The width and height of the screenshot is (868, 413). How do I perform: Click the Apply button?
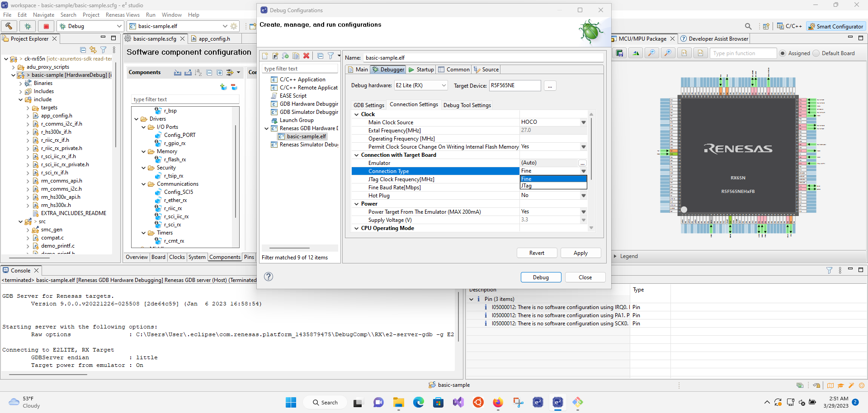click(580, 253)
